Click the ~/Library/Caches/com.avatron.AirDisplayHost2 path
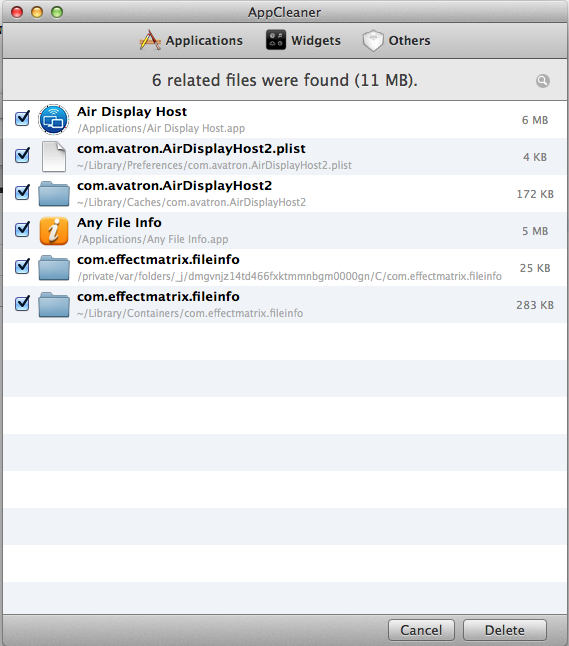 (x=191, y=202)
